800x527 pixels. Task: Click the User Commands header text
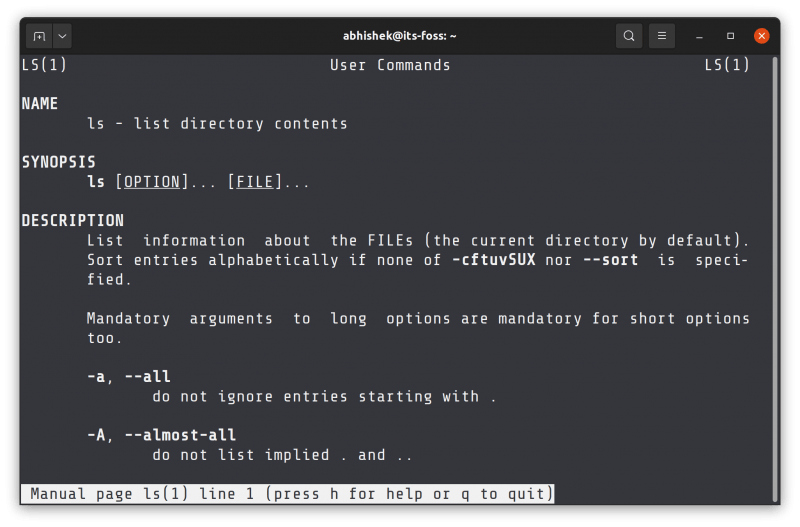pyautogui.click(x=390, y=65)
